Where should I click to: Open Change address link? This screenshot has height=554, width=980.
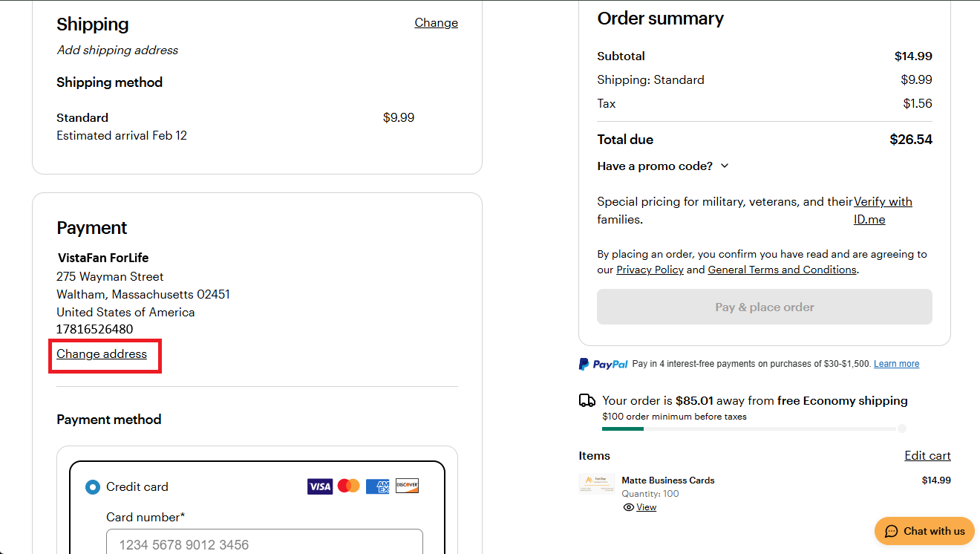click(x=102, y=354)
